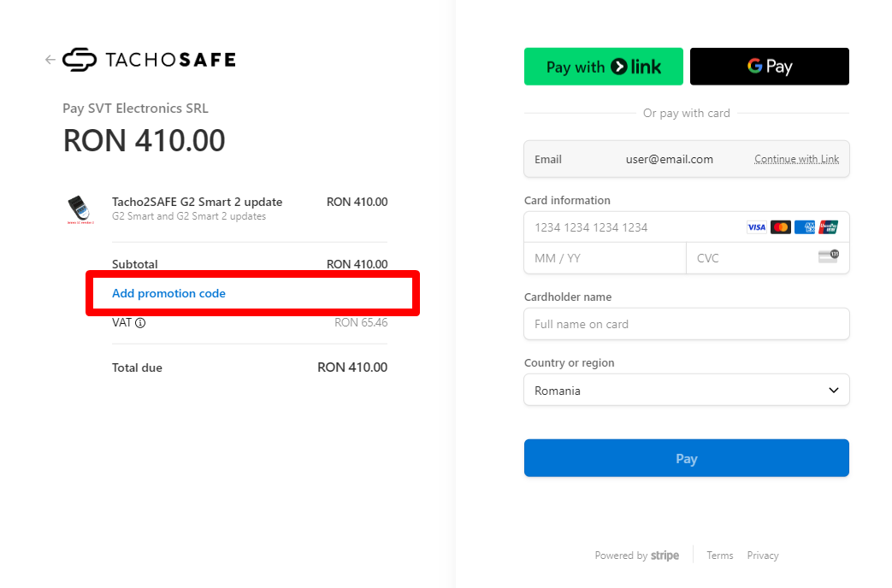Add a promotion code link
892x588 pixels.
pyautogui.click(x=169, y=293)
